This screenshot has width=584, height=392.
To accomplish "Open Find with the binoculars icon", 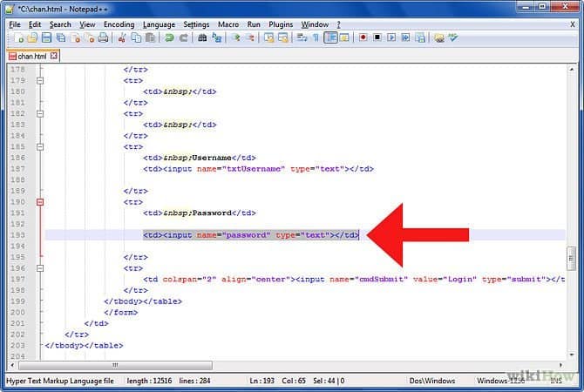I will click(202, 37).
